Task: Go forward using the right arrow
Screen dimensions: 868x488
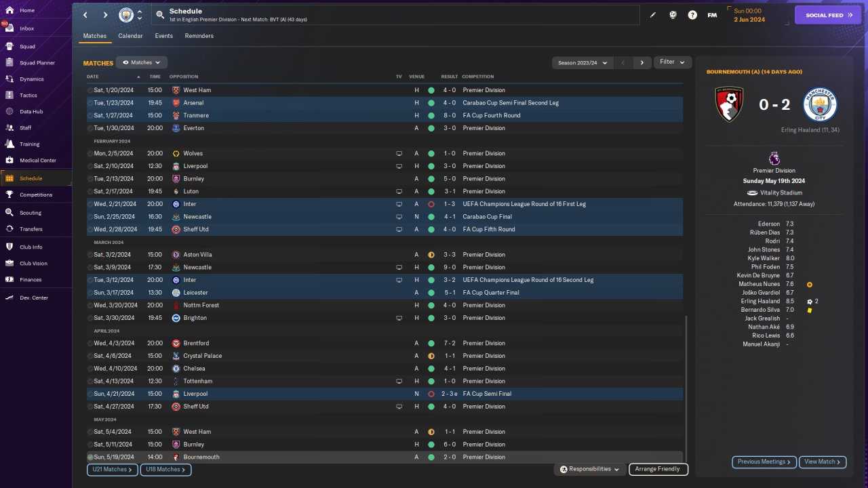Action: click(105, 15)
